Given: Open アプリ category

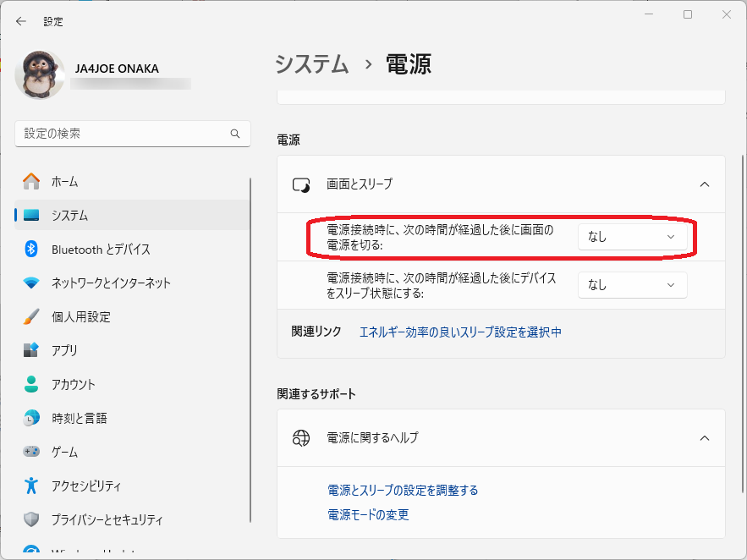Looking at the screenshot, I should 132,350.
